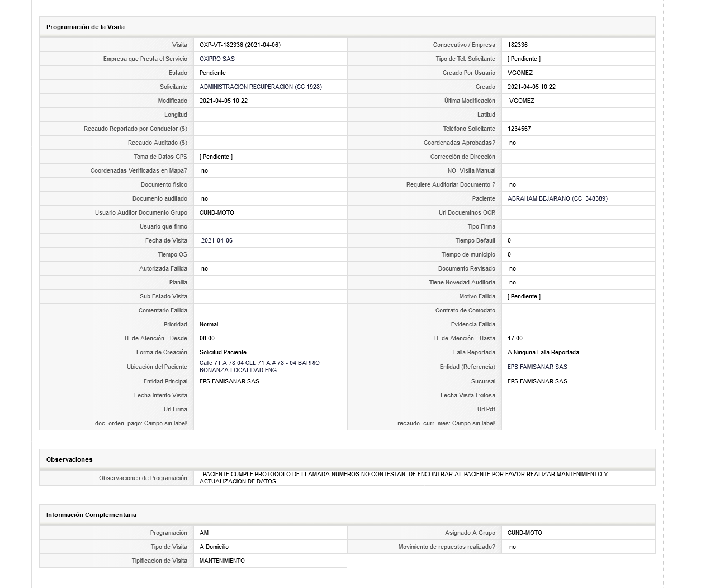The height and width of the screenshot is (588, 715).
Task: Click EPS FAMISANAR SAS in Sucursal row
Action: [537, 381]
